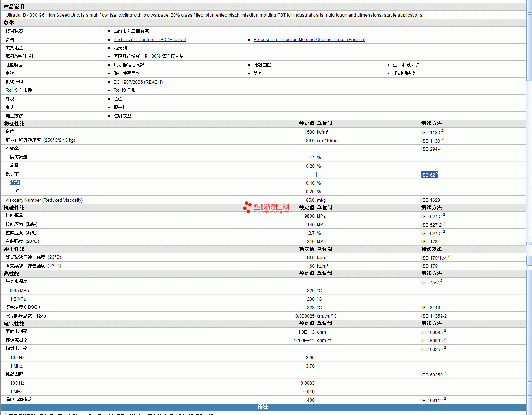532x415 pixels.
Task: Click the test method ISO 1183
Action: click(x=431, y=133)
